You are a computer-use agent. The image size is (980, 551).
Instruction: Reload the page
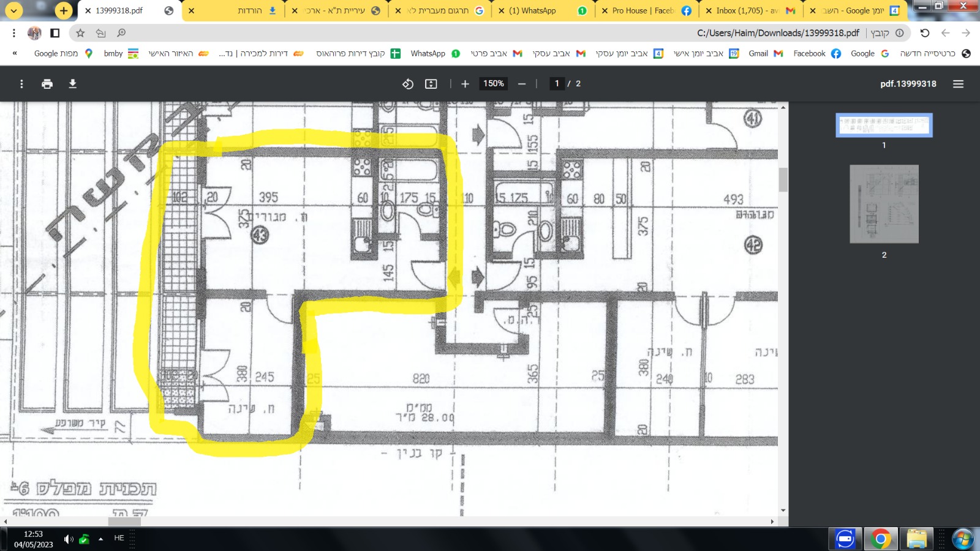[925, 33]
